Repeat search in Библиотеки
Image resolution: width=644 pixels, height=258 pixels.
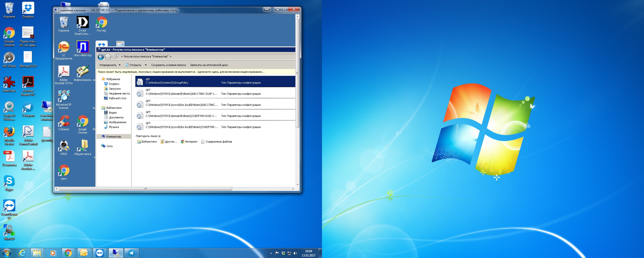(147, 142)
